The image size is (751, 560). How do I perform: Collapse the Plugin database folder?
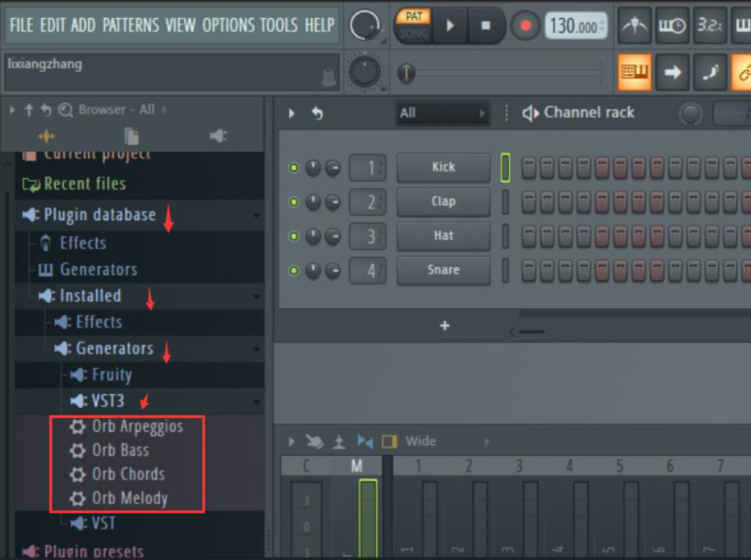click(99, 215)
